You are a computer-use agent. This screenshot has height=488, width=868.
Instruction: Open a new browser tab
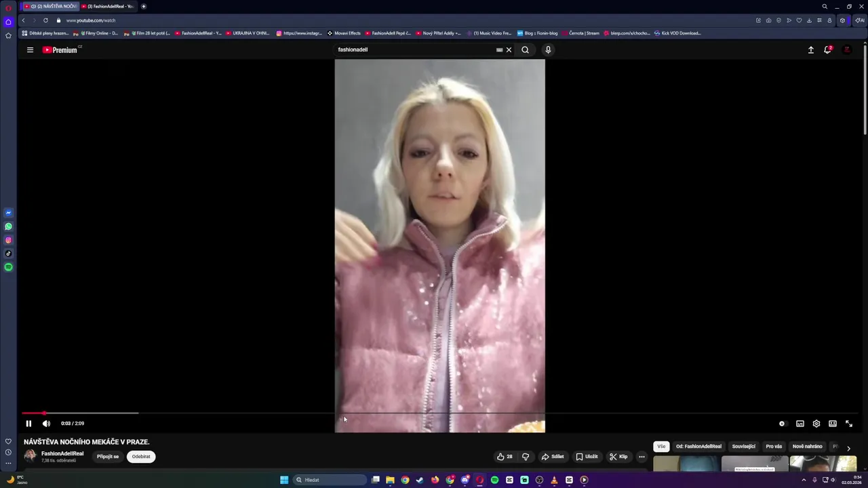tap(143, 6)
